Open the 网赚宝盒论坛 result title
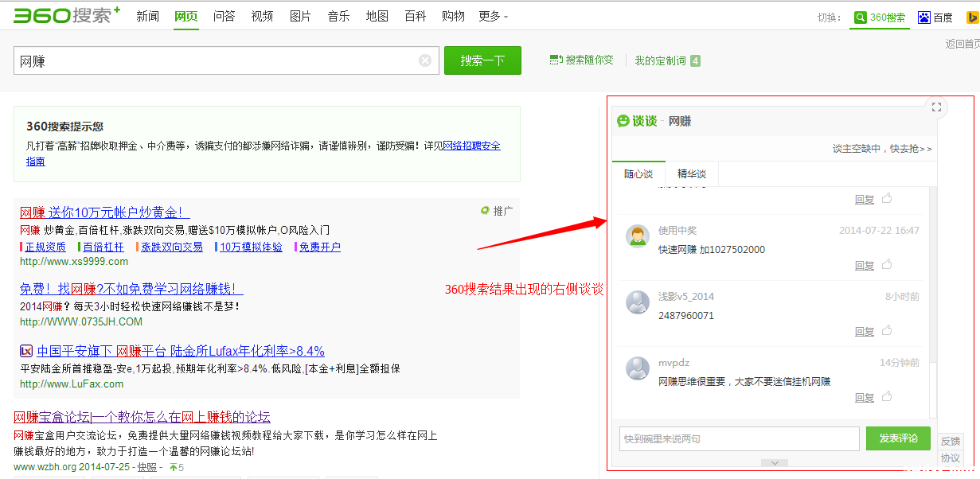 (x=142, y=417)
